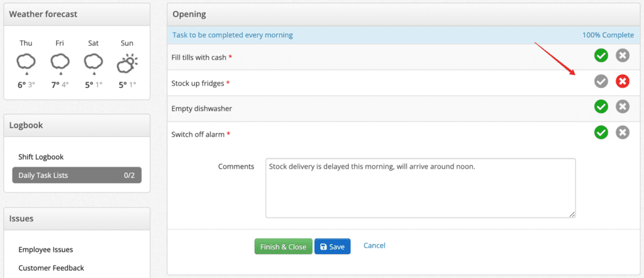
Task: Select Daily Task Lists menu item
Action: 77,175
